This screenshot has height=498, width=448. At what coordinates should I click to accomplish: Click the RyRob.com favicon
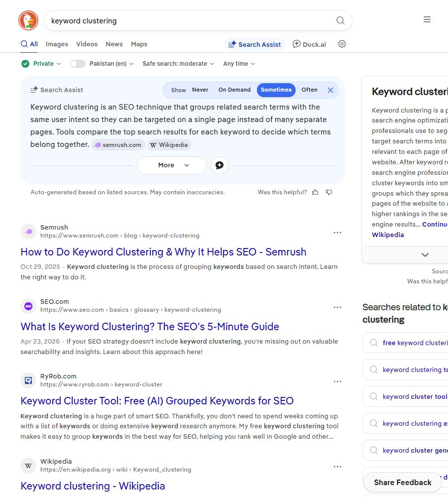28,380
